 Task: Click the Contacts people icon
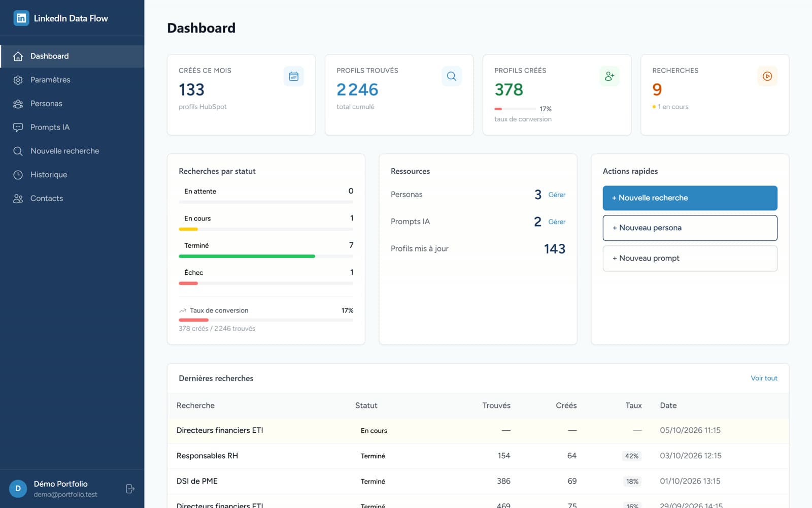click(x=18, y=199)
